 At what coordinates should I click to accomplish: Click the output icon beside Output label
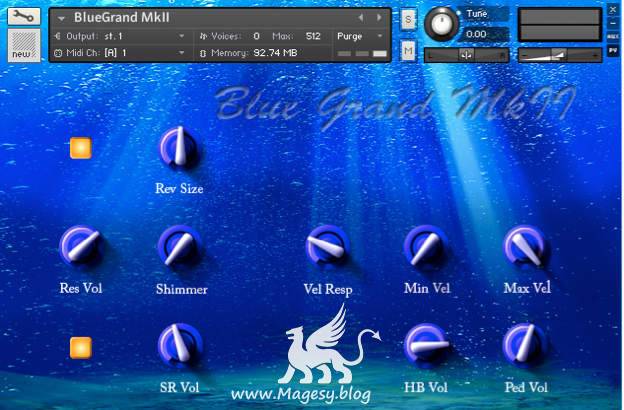pos(58,36)
